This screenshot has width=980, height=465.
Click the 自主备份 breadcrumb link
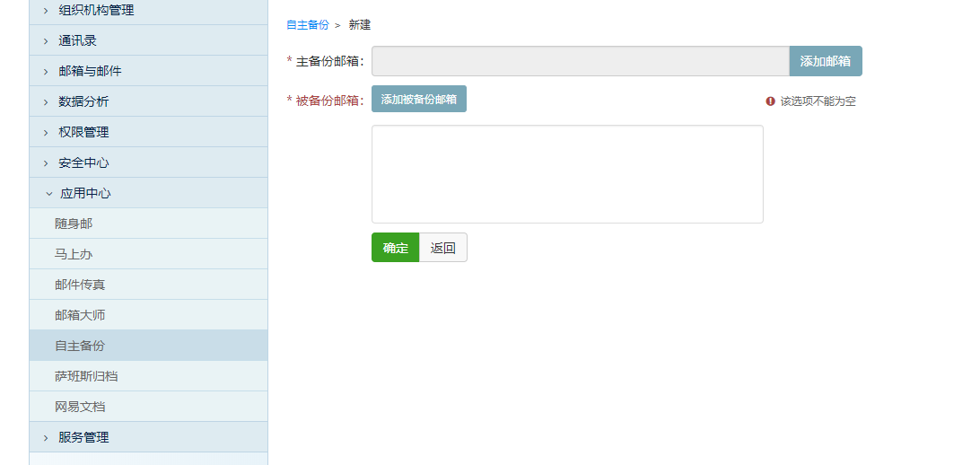click(307, 25)
